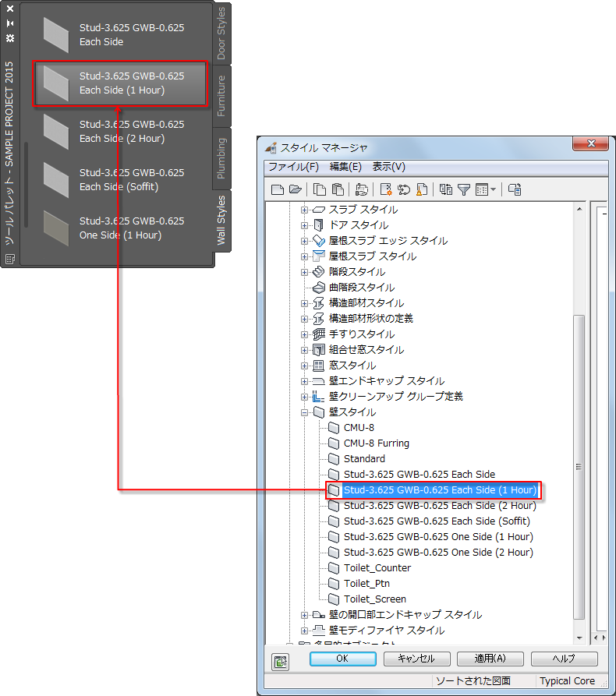Select 'Stud-3.625 GWB-0.625 One Side (2 Hour)' in the tree
Viewport: 616px width, 696px height.
[438, 553]
